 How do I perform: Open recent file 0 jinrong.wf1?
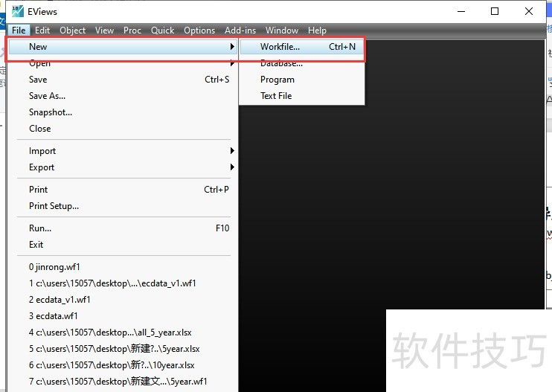click(122, 267)
